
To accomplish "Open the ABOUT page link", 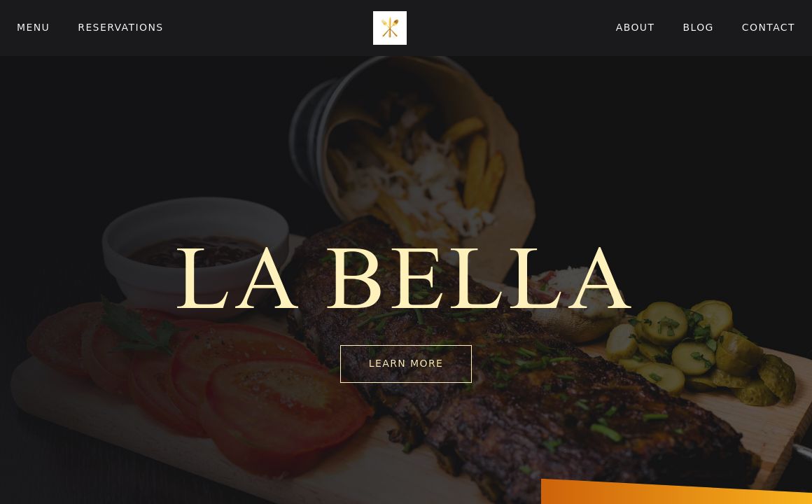I will coord(635,27).
